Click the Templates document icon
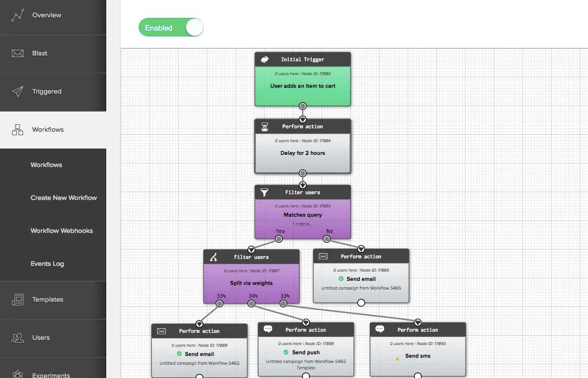This screenshot has height=378, width=588. pos(18,299)
